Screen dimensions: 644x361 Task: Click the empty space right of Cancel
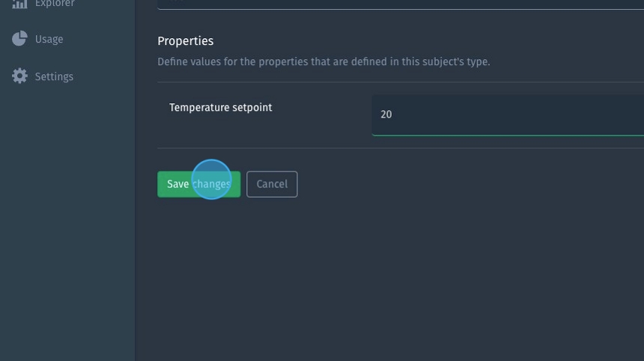point(449,184)
